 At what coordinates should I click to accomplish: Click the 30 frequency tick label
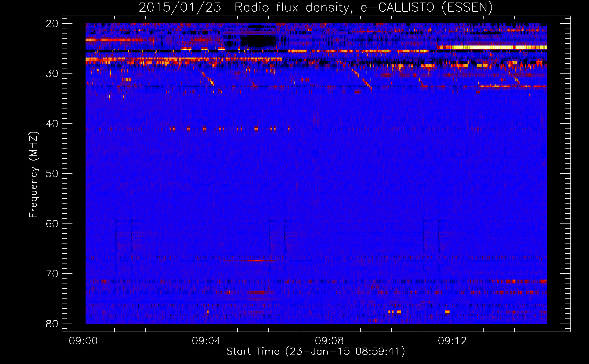52,74
